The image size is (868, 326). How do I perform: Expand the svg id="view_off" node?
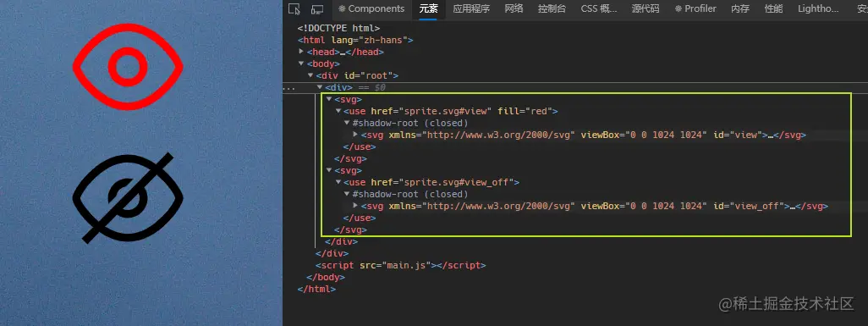[x=356, y=206]
